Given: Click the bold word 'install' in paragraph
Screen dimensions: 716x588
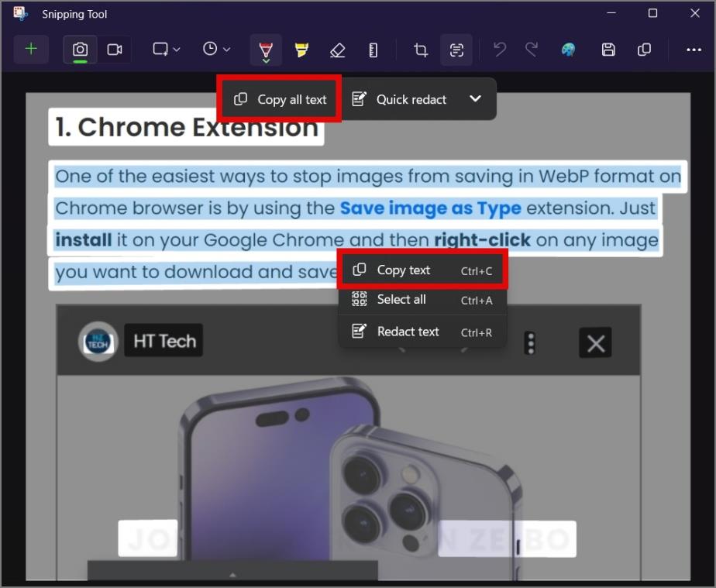Looking at the screenshot, I should point(84,240).
